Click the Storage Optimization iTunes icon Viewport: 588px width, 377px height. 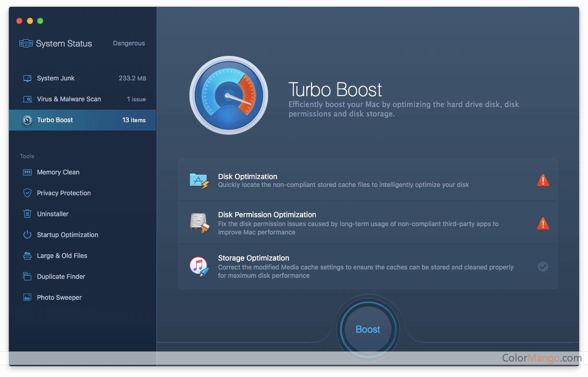pyautogui.click(x=199, y=267)
